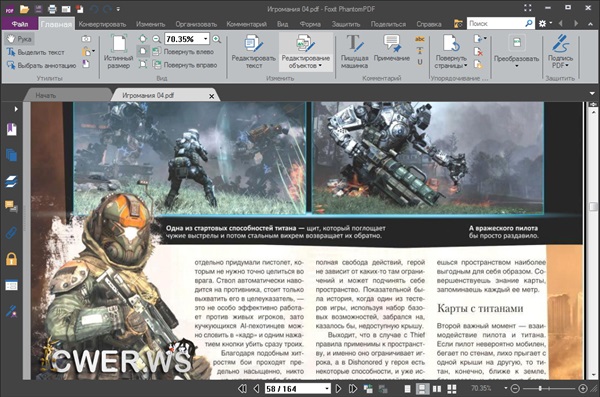Click the fit visible icon beside Повернуть вправо
Viewport: 600px width, 397px height.
pos(143,64)
